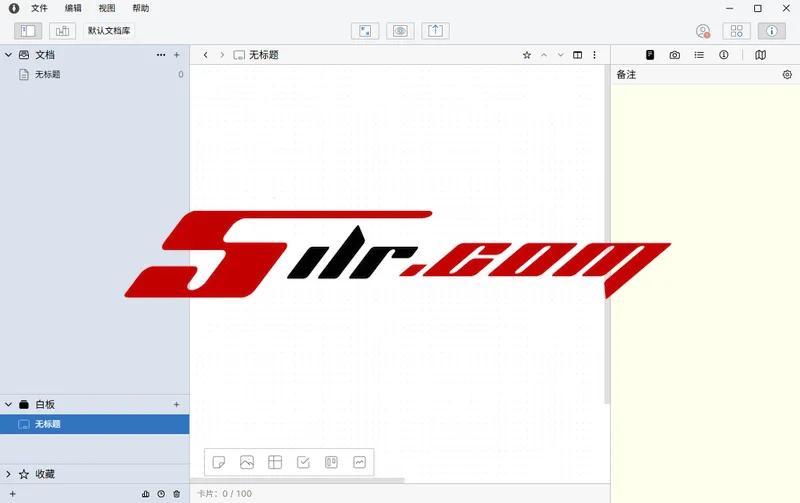Viewport: 800px width, 503px height.
Task: Open the 文件 menu
Action: (39, 8)
